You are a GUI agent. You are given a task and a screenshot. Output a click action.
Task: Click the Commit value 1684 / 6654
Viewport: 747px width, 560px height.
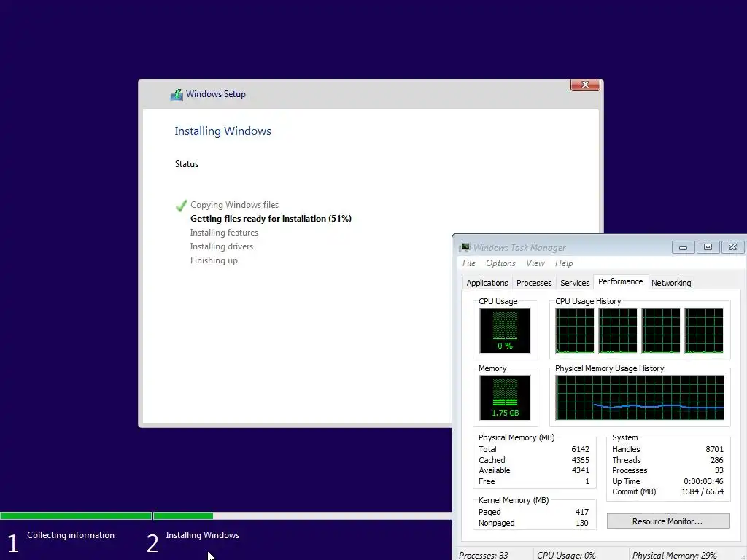[703, 492]
